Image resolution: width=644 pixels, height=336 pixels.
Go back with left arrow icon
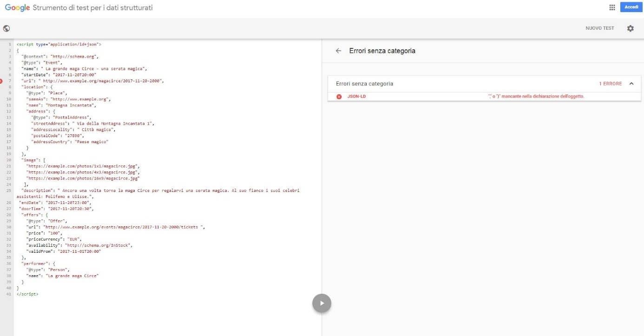(338, 51)
